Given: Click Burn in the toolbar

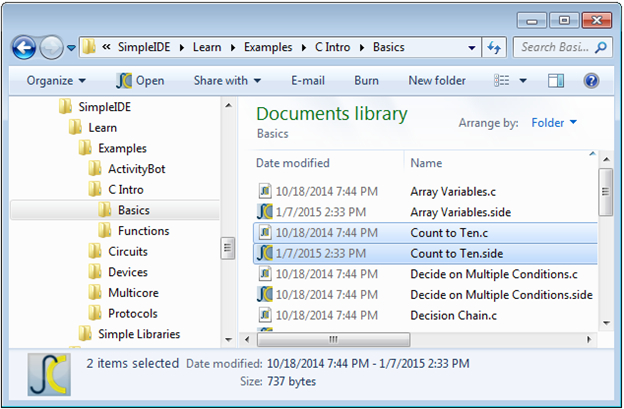Looking at the screenshot, I should 367,81.
